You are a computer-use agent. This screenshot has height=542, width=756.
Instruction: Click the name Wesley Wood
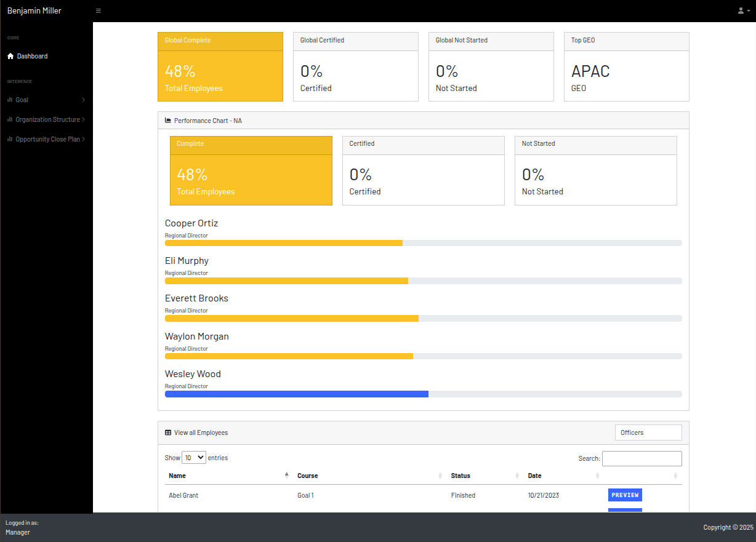(x=193, y=374)
